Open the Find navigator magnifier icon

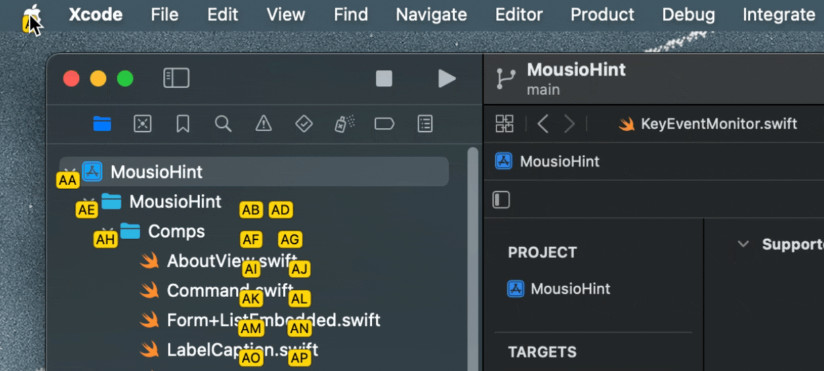click(x=223, y=124)
